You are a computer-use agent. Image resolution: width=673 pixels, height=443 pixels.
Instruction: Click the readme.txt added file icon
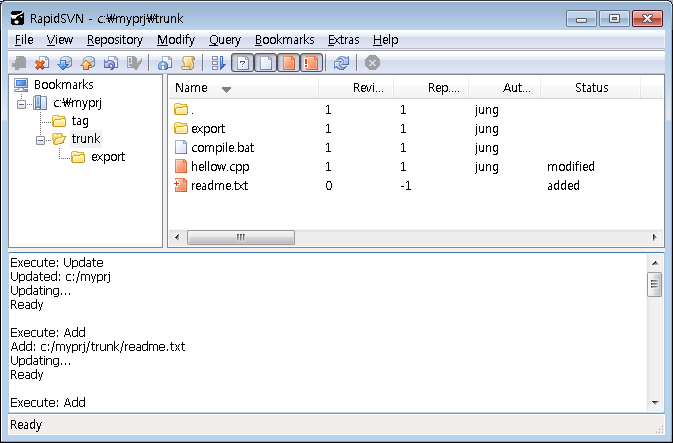click(x=181, y=185)
